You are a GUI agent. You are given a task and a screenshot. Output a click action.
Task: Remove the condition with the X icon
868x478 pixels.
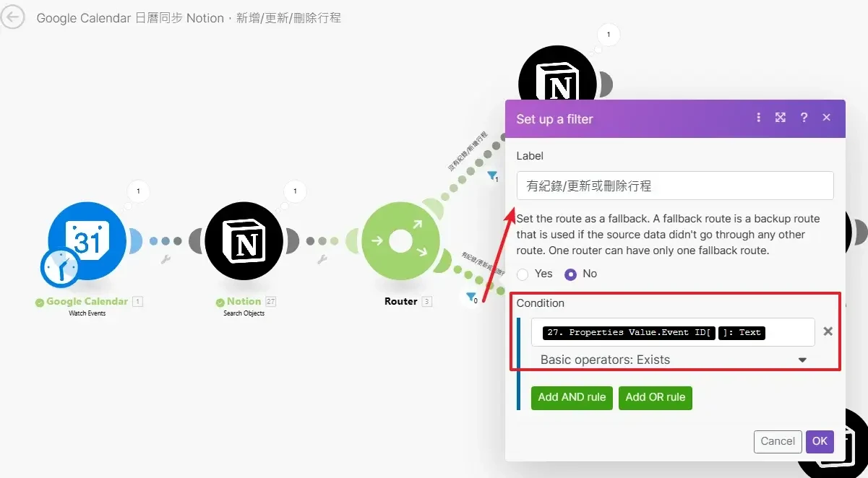(x=828, y=331)
